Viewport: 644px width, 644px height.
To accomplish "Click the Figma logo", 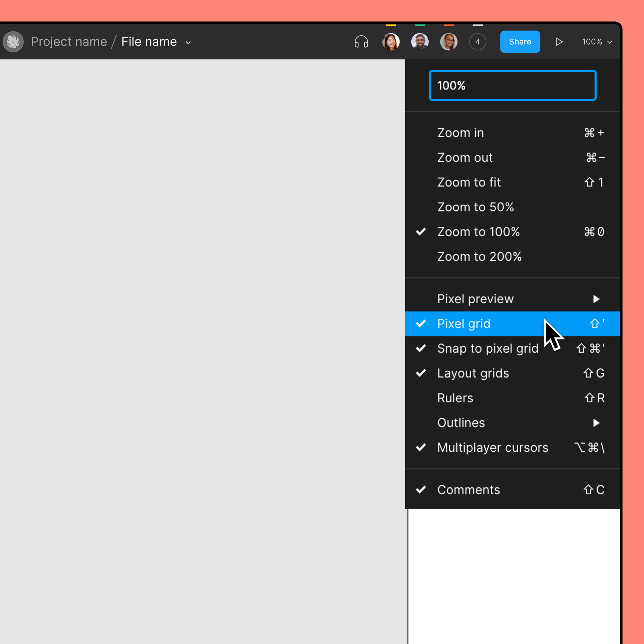I will click(13, 41).
